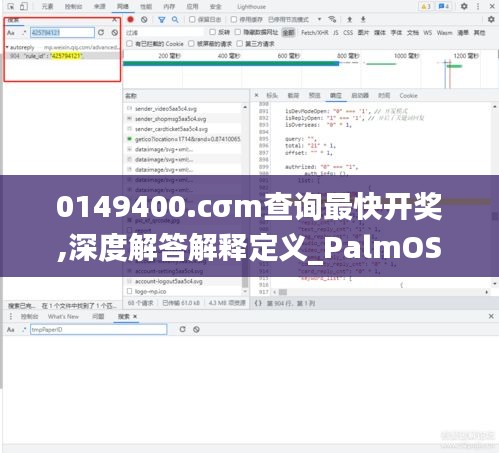Check the third-party requests checkbox
499x453 pixels.
[240, 44]
